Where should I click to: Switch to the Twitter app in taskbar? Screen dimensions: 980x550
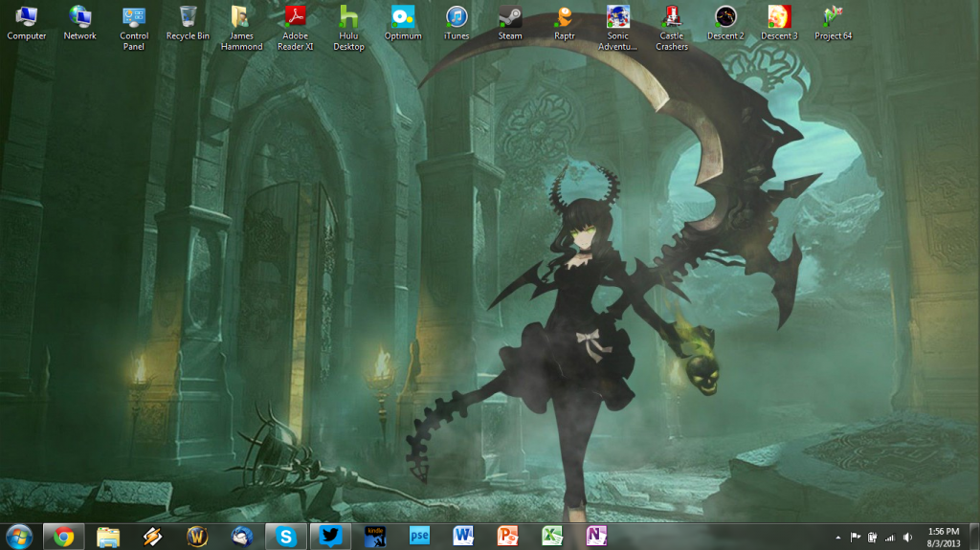pos(330,537)
